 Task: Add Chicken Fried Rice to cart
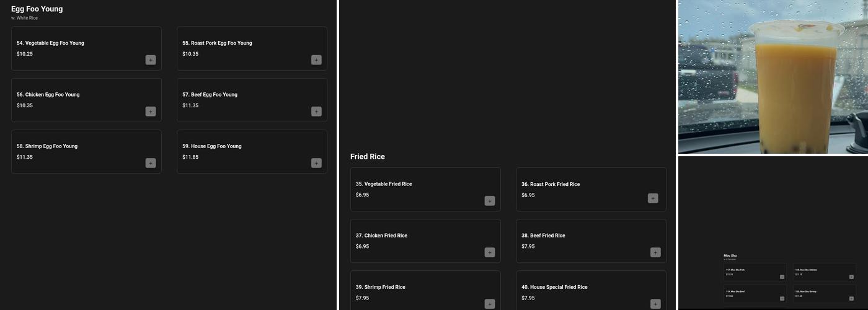coord(490,252)
